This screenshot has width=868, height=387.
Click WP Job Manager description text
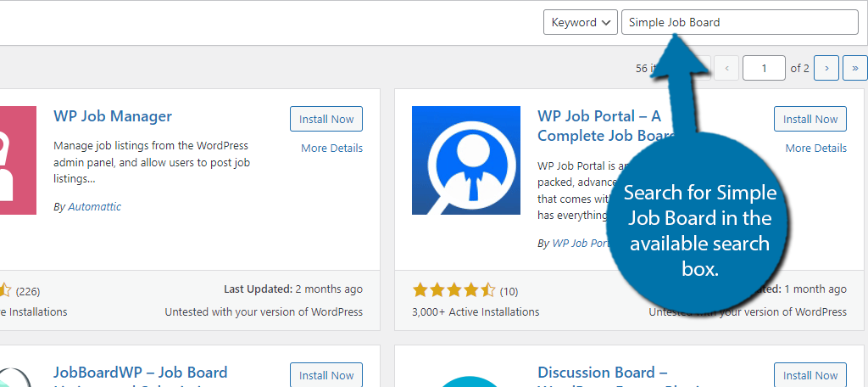coord(151,163)
